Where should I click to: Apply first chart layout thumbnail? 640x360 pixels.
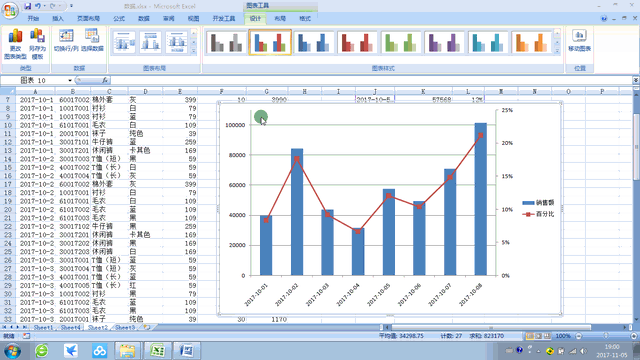tap(124, 42)
